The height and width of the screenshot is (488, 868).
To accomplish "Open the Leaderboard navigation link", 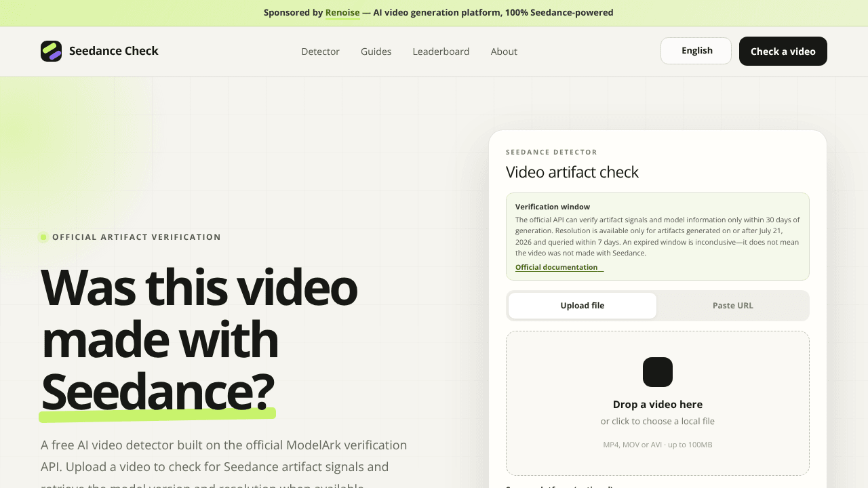I will [441, 52].
